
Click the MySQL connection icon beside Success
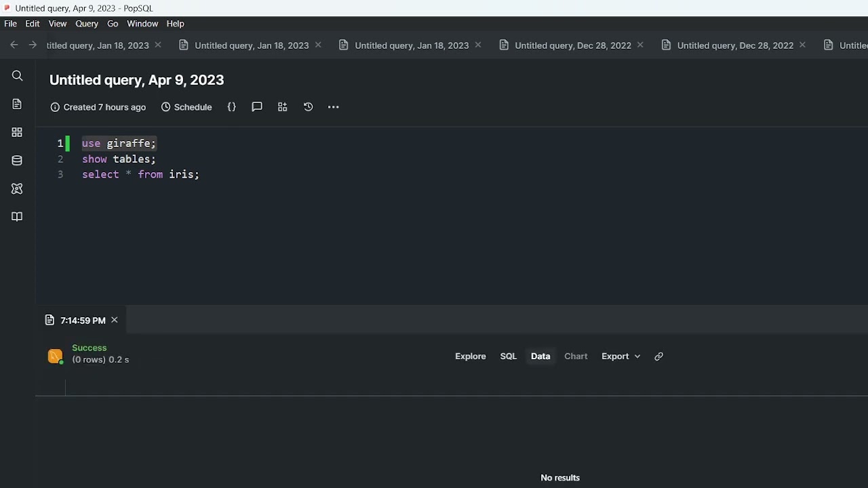click(56, 356)
